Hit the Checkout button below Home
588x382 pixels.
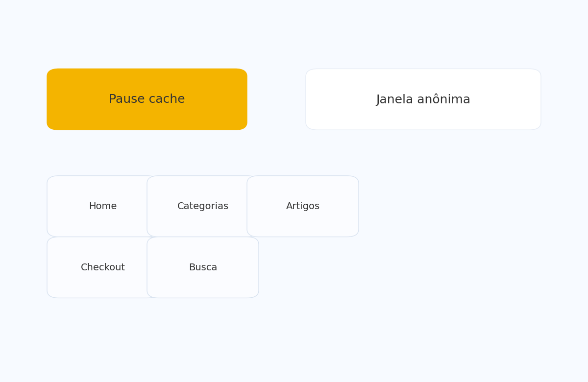pyautogui.click(x=102, y=267)
